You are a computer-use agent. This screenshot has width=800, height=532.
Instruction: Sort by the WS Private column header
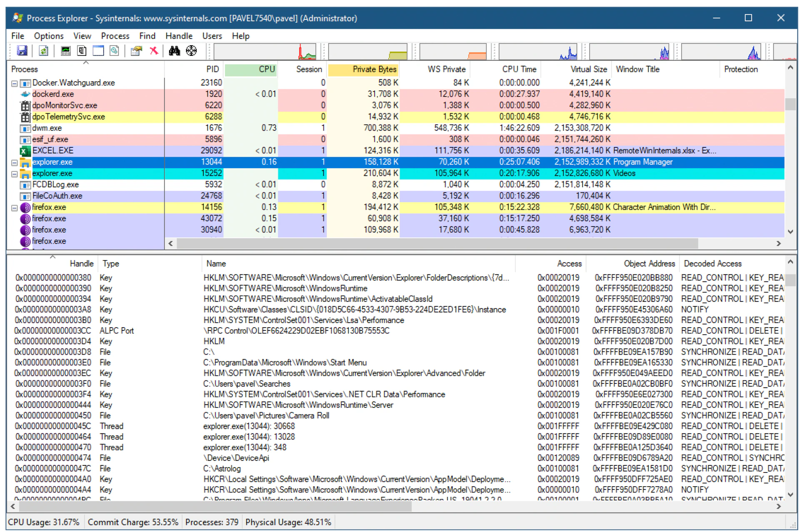click(435, 69)
